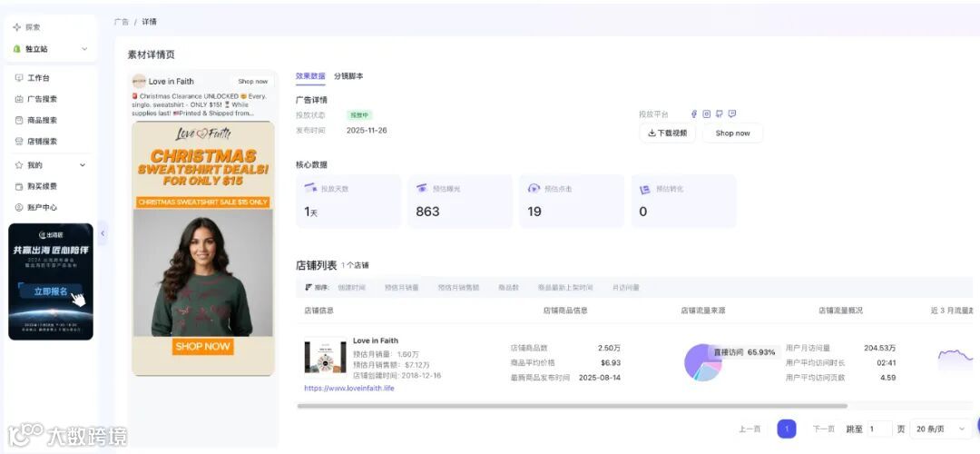
Task: Click the 投放中 status badge
Action: click(x=359, y=115)
